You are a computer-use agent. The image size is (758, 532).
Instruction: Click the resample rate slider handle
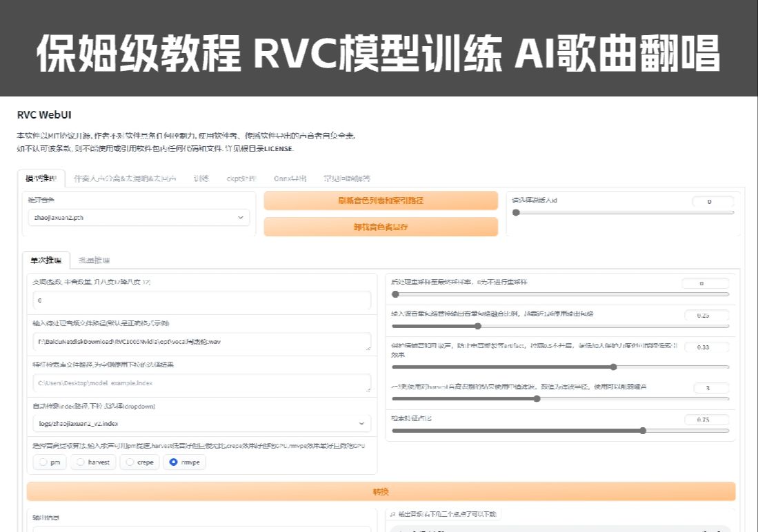(395, 294)
